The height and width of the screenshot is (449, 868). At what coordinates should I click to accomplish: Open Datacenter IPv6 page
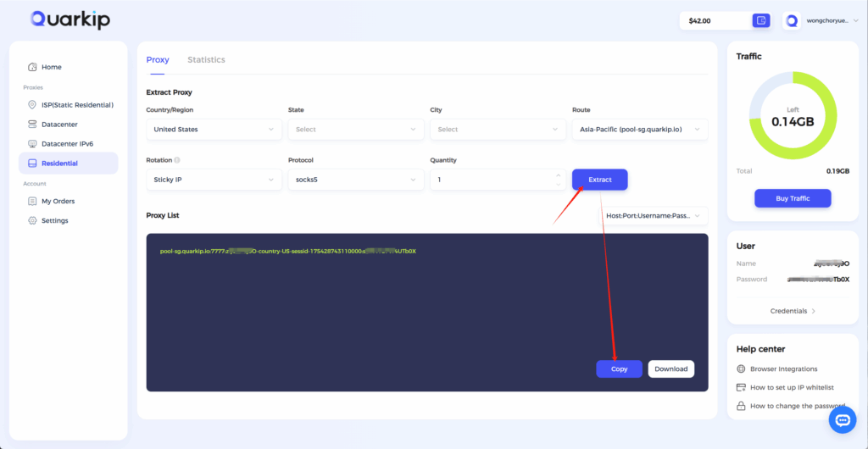coord(68,144)
